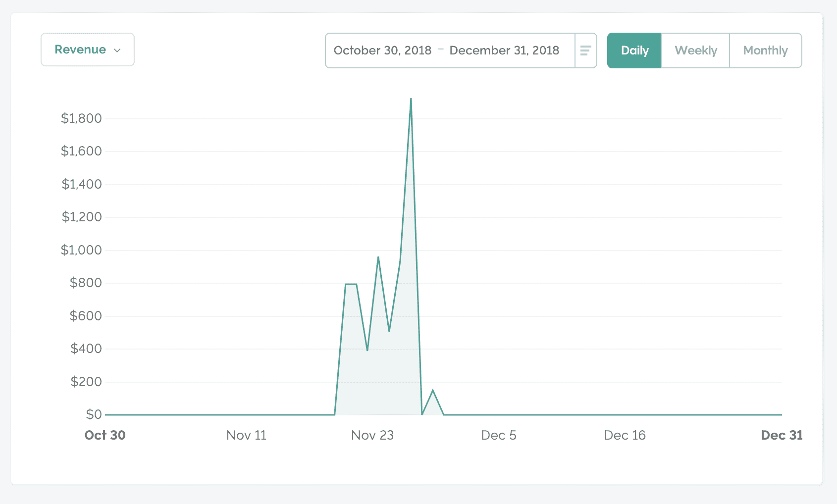
Task: Click the Dec 5 axis label
Action: 499,435
